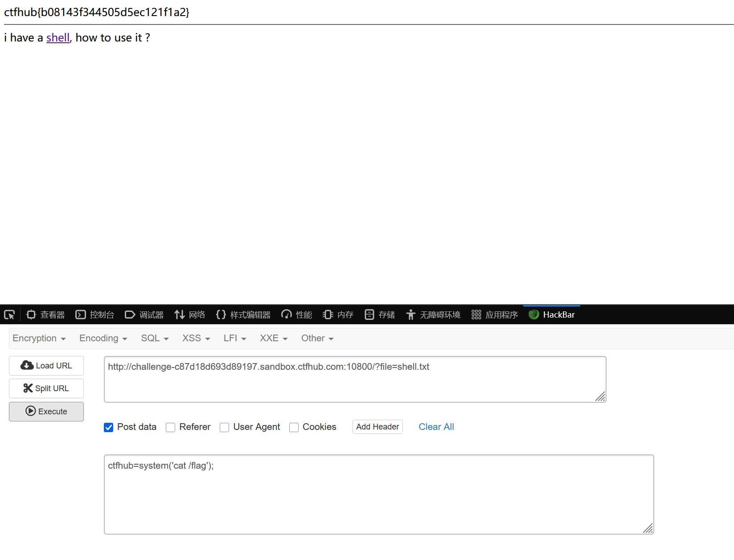The image size is (734, 560).
Task: Switch to the HackBar tab
Action: pos(552,315)
